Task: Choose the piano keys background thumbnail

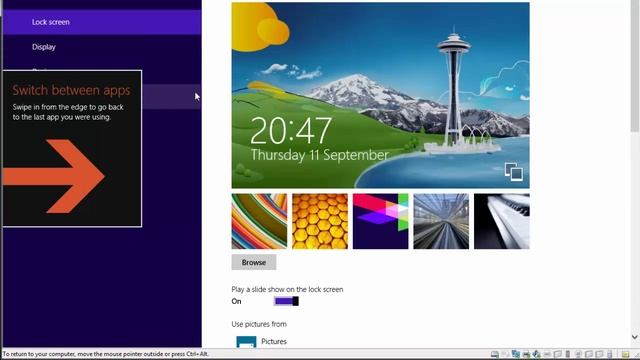Action: coord(502,221)
